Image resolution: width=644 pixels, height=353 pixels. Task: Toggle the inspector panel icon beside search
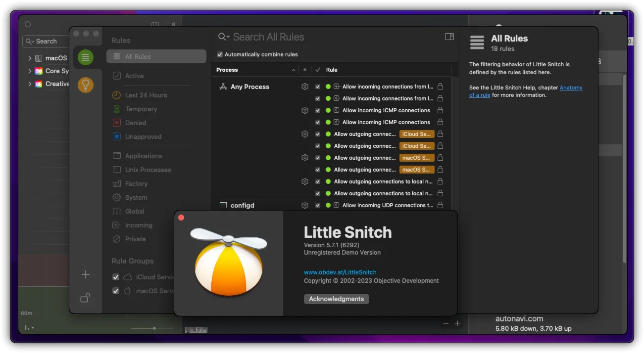(x=449, y=37)
